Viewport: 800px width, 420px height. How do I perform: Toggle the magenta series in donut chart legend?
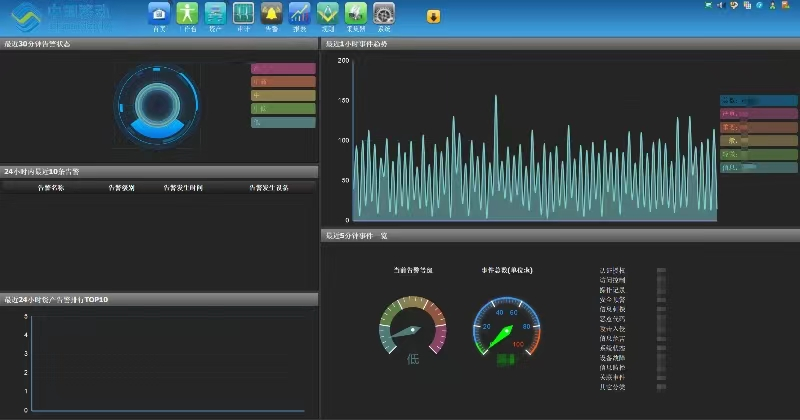[x=283, y=68]
